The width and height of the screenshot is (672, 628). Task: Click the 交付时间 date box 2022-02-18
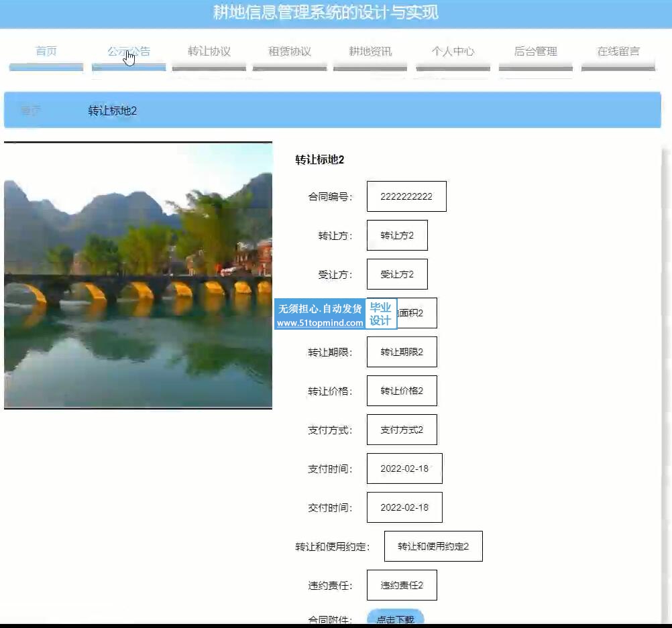(x=404, y=507)
